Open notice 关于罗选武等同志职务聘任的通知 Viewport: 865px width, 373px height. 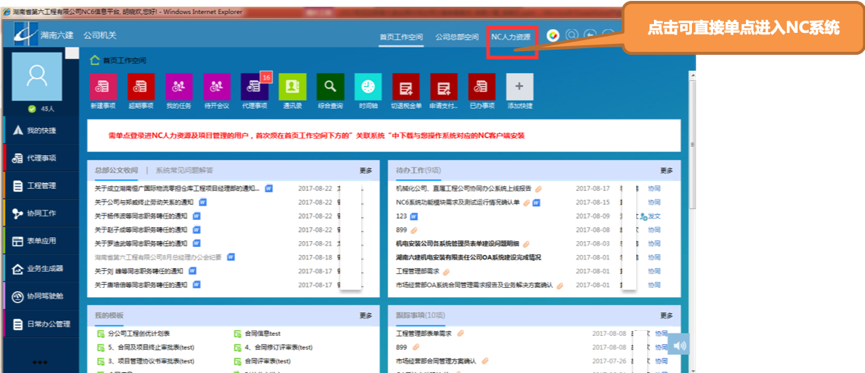click(141, 243)
